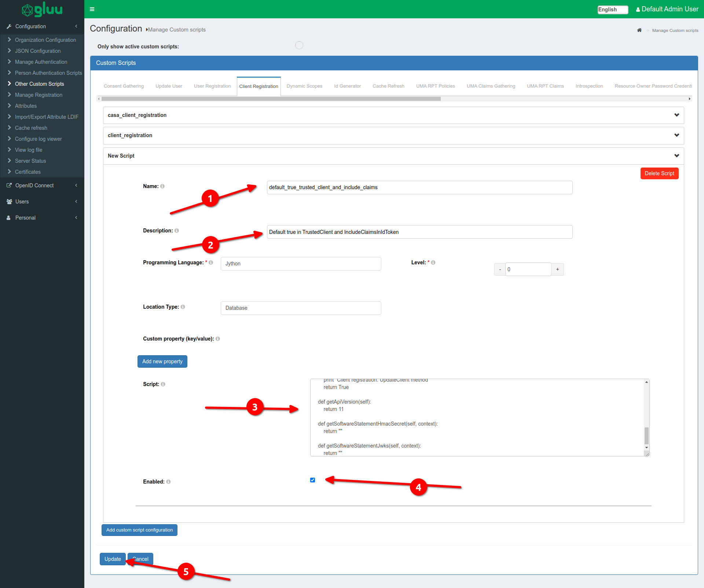Click the info icon beside Script label
The width and height of the screenshot is (704, 588).
click(163, 385)
